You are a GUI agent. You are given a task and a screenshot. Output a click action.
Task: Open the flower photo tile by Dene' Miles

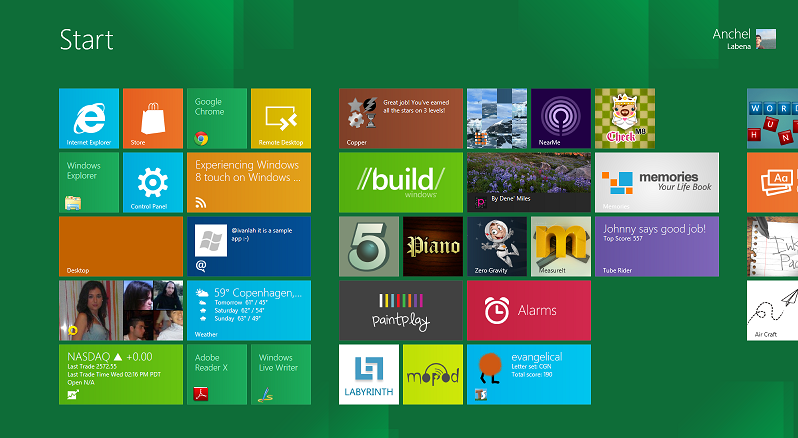(x=529, y=183)
